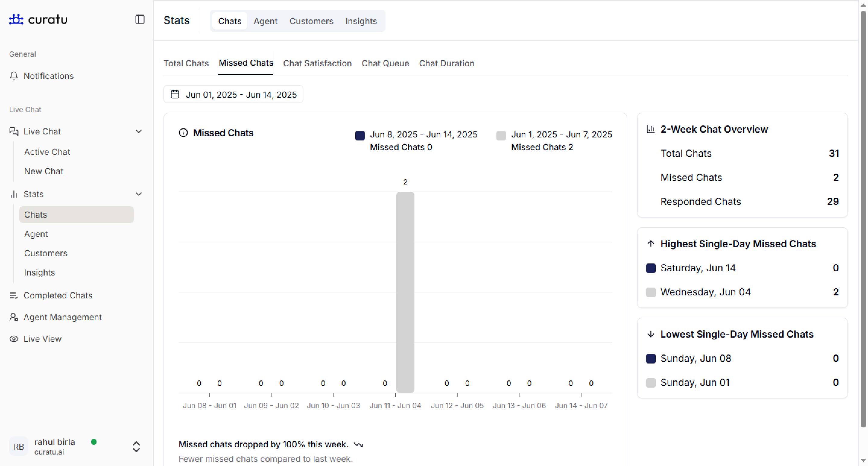The height and width of the screenshot is (466, 868).
Task: Collapse the Stats section chevron
Action: [x=138, y=194]
